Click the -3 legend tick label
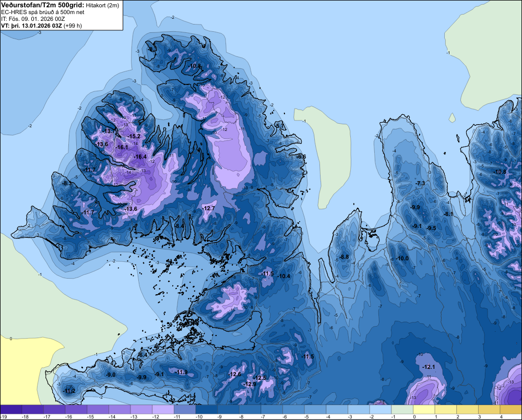Screen dimensions: 522x420 tap(351, 417)
